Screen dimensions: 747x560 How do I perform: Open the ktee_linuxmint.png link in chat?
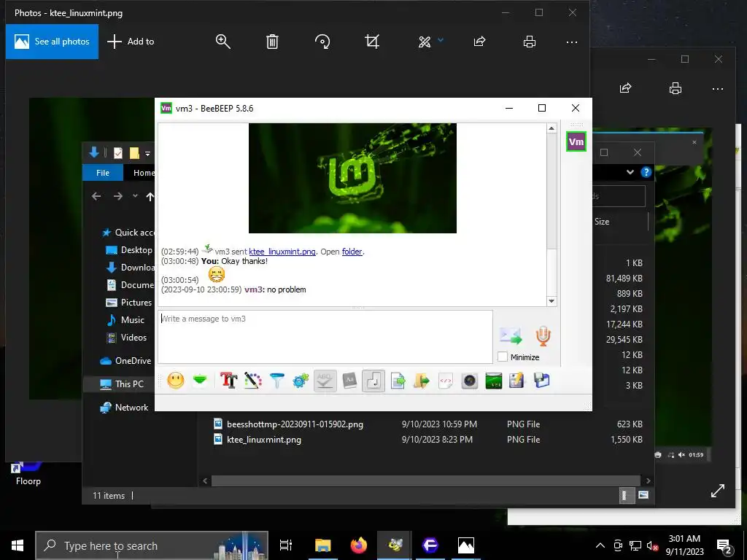click(282, 252)
